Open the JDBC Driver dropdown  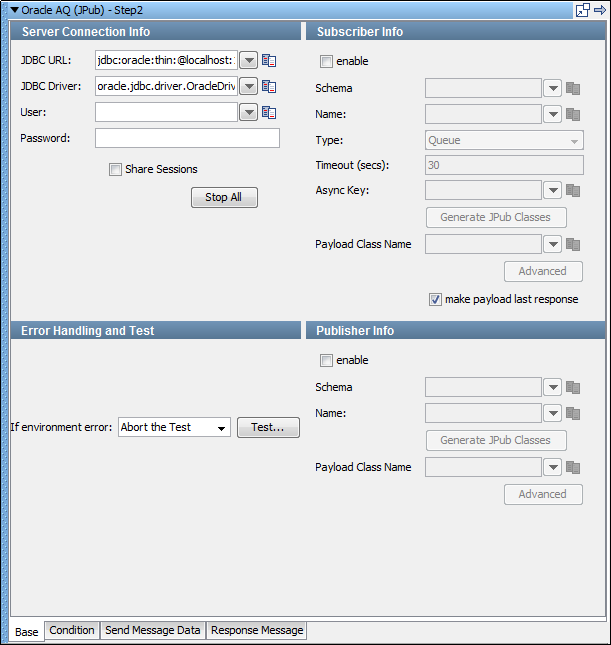pyautogui.click(x=249, y=86)
